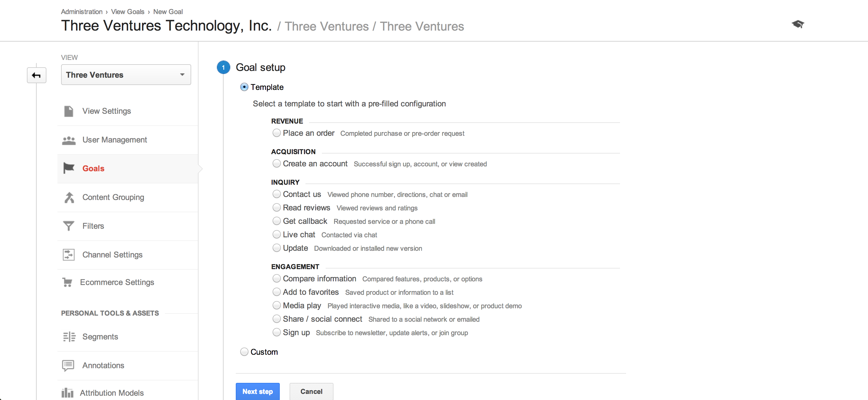
Task: Click the Ecommerce Settings shopping cart icon
Action: point(68,282)
